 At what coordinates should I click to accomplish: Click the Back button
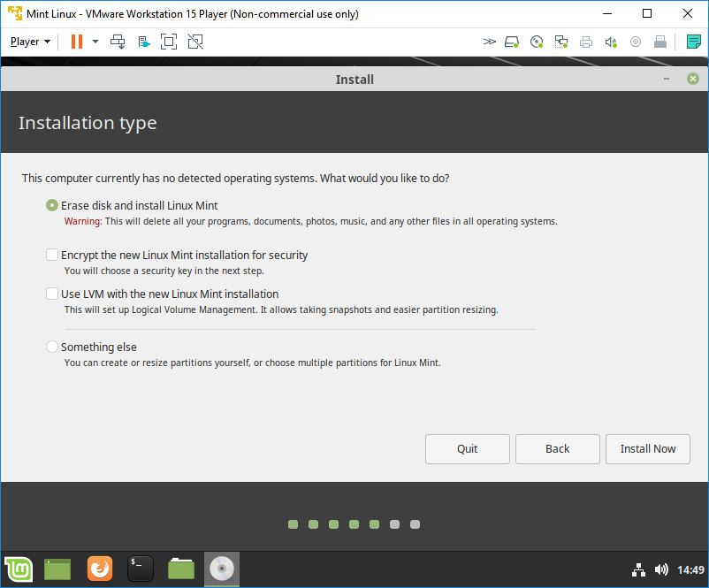[x=558, y=449]
